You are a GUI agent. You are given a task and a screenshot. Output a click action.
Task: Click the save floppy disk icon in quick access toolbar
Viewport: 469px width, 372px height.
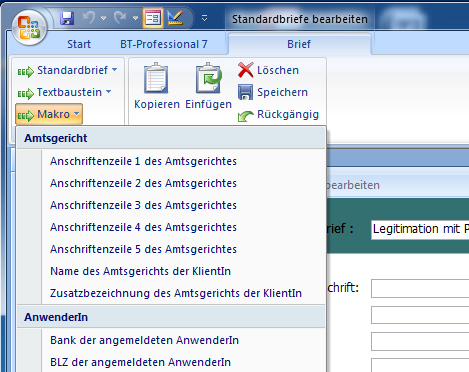[67, 18]
